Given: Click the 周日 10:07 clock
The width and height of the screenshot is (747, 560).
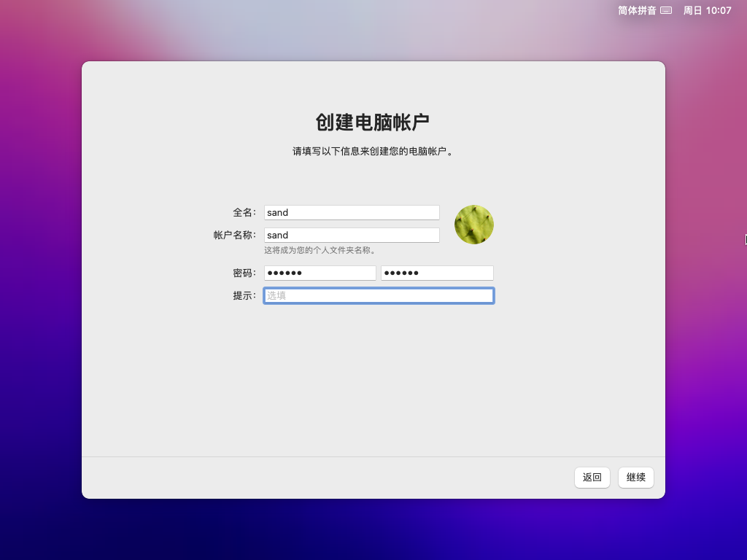Looking at the screenshot, I should point(707,11).
